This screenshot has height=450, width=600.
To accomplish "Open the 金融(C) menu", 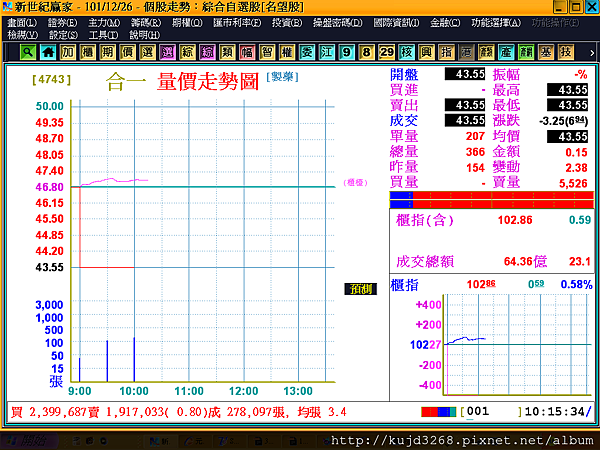I will click(x=445, y=23).
